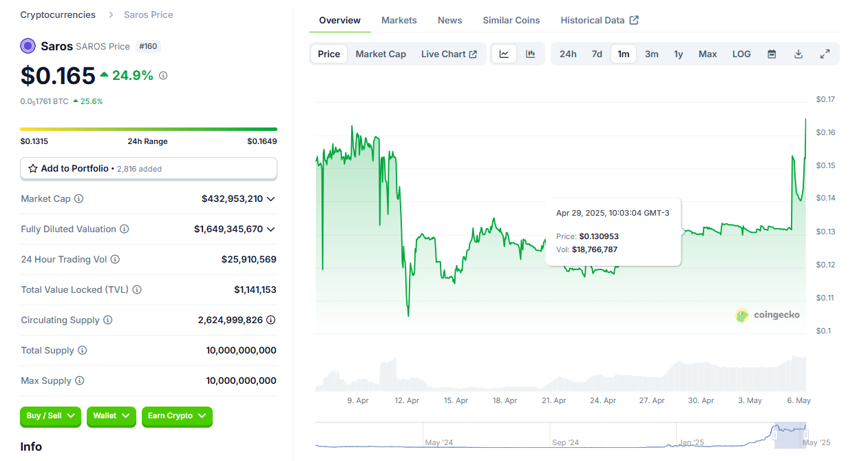Open the Markets tab
The height and width of the screenshot is (461, 868).
399,20
